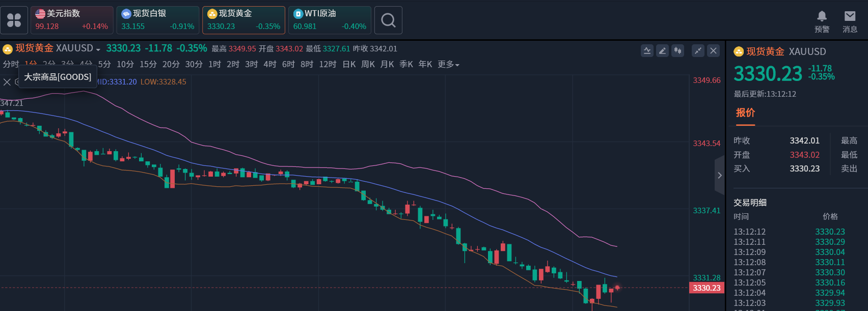Activate the drawing pencil tool
Viewport: 868px width, 311px height.
[662, 50]
